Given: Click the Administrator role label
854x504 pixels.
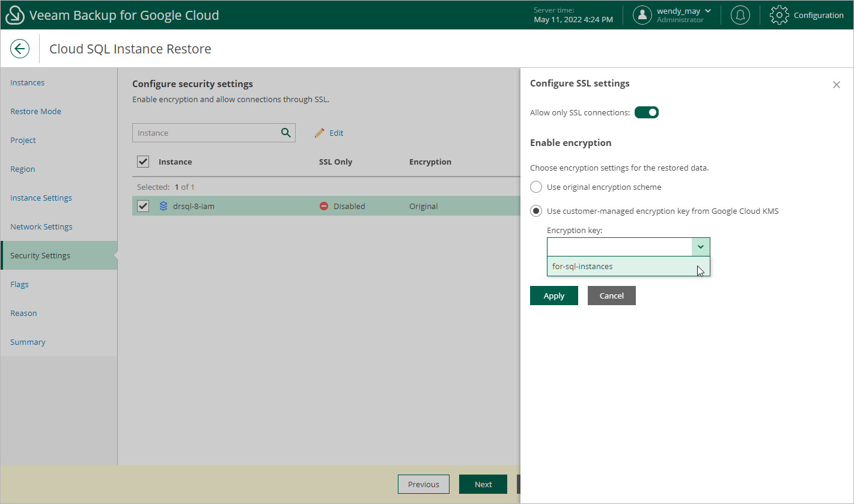Looking at the screenshot, I should tap(680, 20).
